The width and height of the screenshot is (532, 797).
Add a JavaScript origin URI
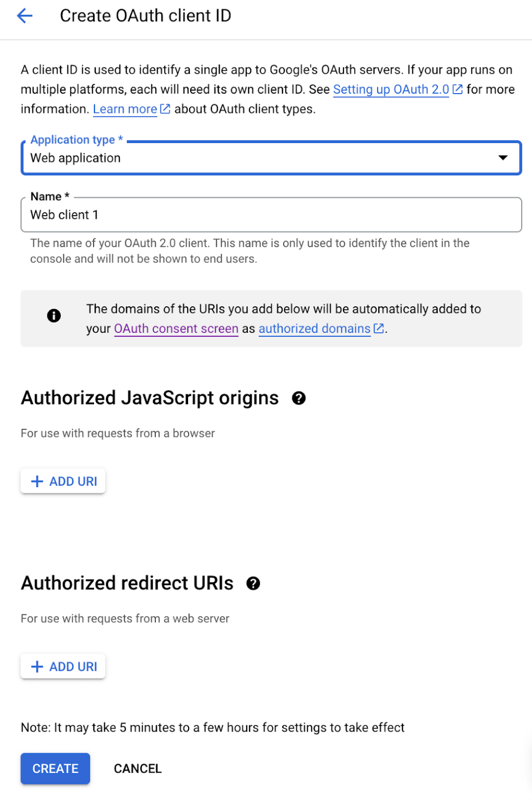click(62, 481)
